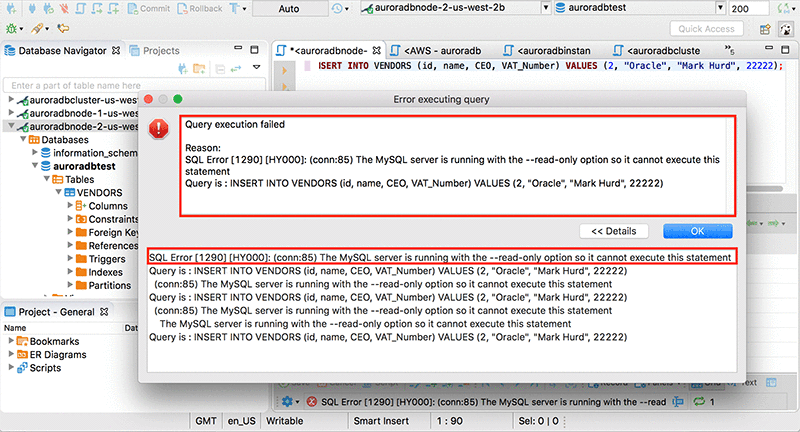Select the Indexes folder
Screen dimensions: 800x432
(99, 272)
